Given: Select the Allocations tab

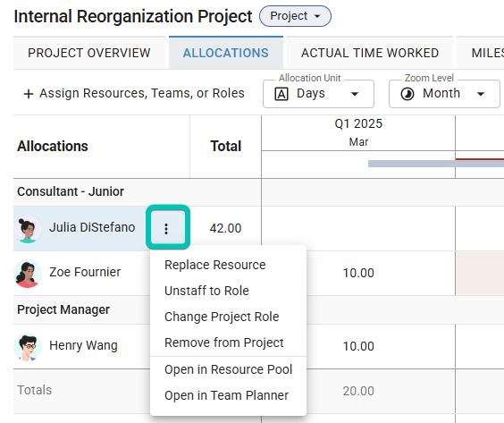Looking at the screenshot, I should tap(226, 53).
